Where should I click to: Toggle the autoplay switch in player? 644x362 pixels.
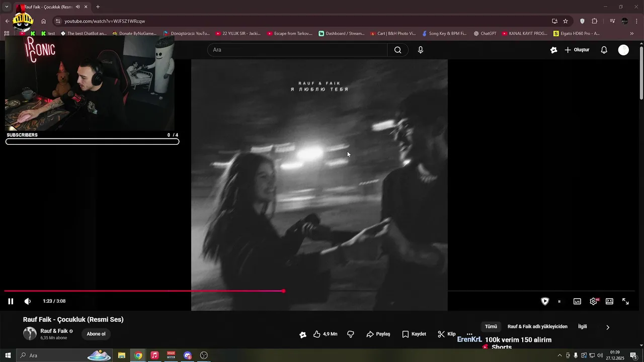click(x=559, y=301)
